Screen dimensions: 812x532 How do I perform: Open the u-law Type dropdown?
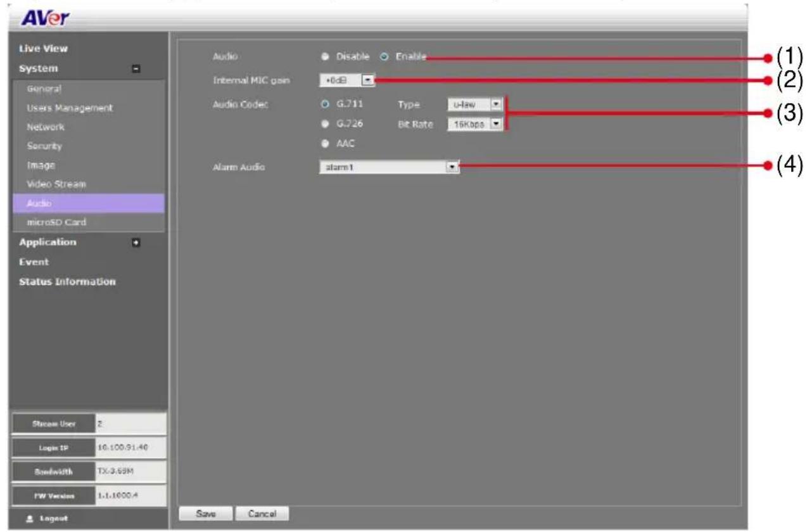point(474,104)
